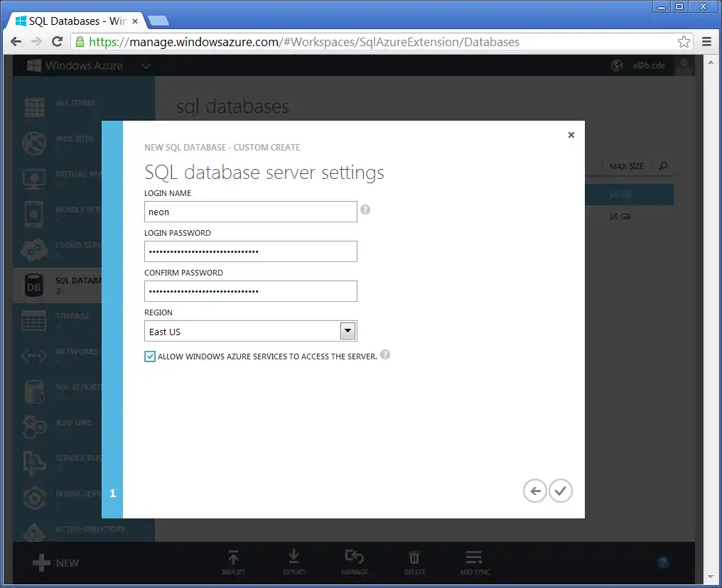This screenshot has height=588, width=722.
Task: Bookmark this page with the star icon
Action: click(684, 42)
